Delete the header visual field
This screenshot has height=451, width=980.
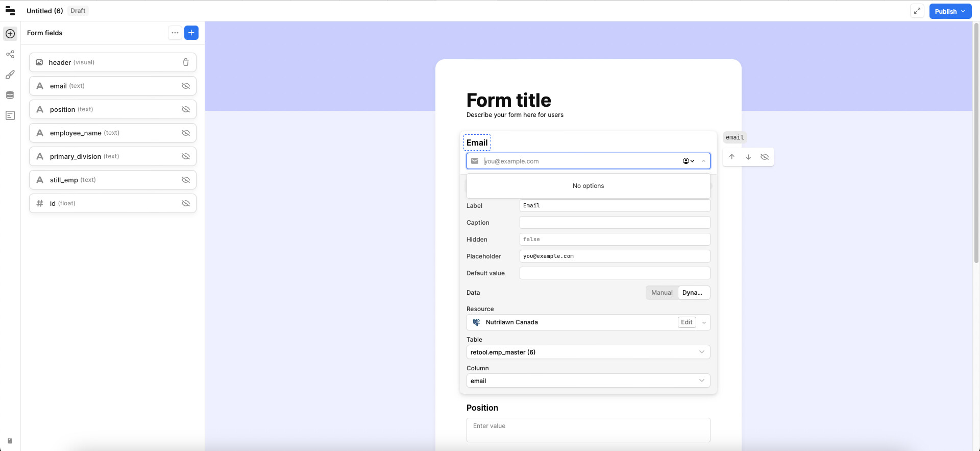[186, 62]
